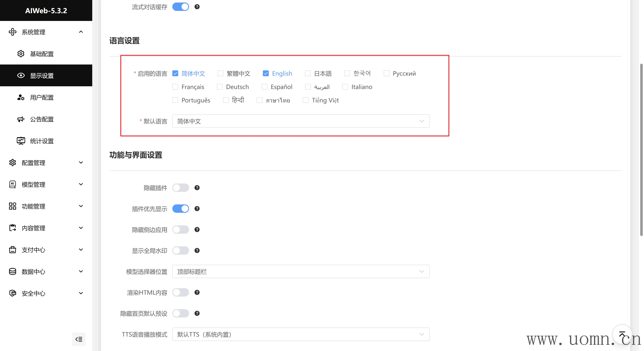Click help icon beside 流式对话缓存
This screenshot has width=644, height=351.
pos(197,7)
